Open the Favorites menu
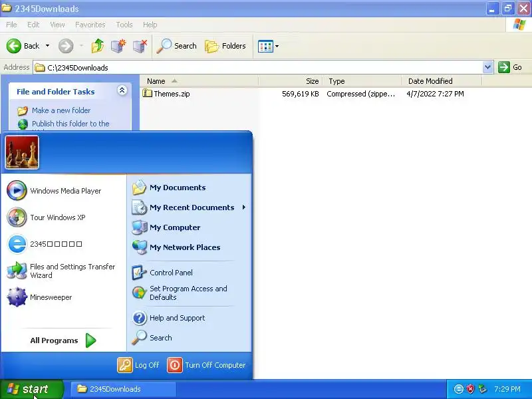The image size is (532, 399). [x=90, y=25]
